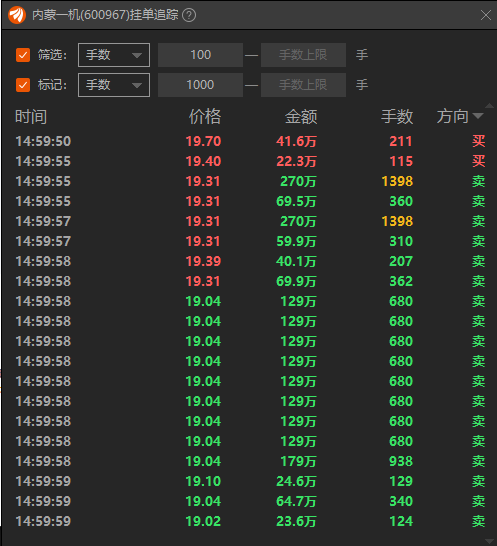Open the help question mark icon

pyautogui.click(x=189, y=15)
